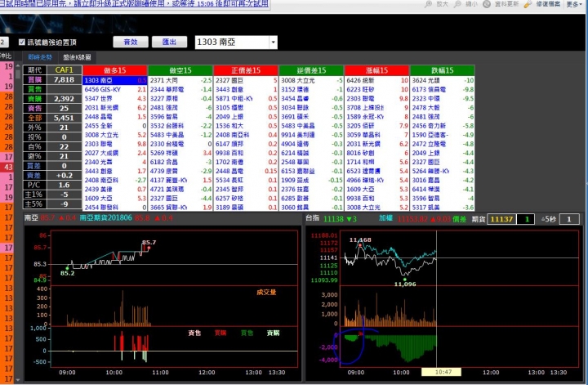This screenshot has width=588, height=385.
Task: Click the 成交量 label in 南亞 chart
Action: click(x=266, y=292)
